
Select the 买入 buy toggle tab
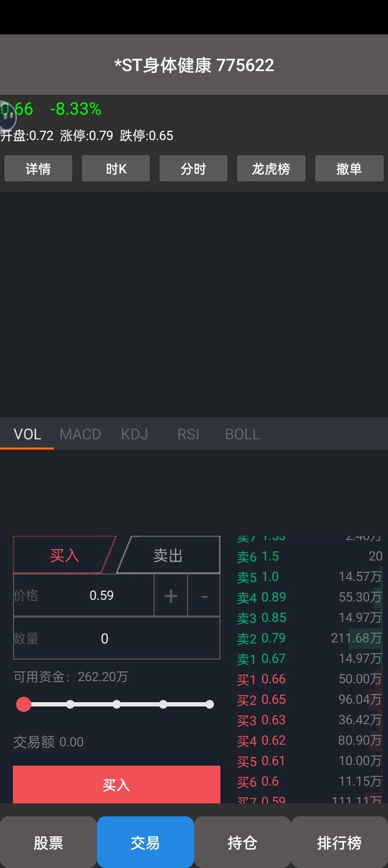click(64, 555)
